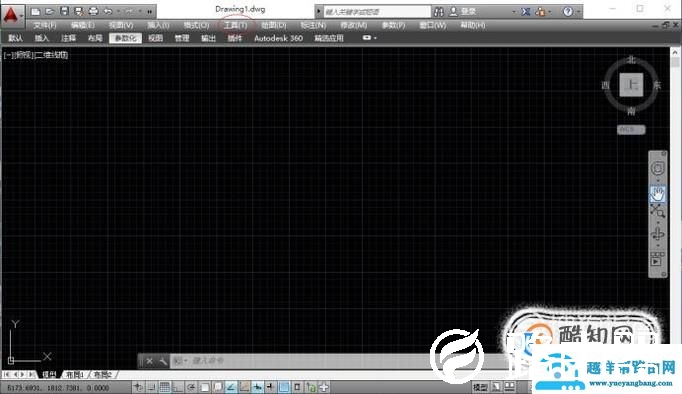Click the Open file icon
Image resolution: width=682 pixels, height=394 pixels.
coord(50,11)
